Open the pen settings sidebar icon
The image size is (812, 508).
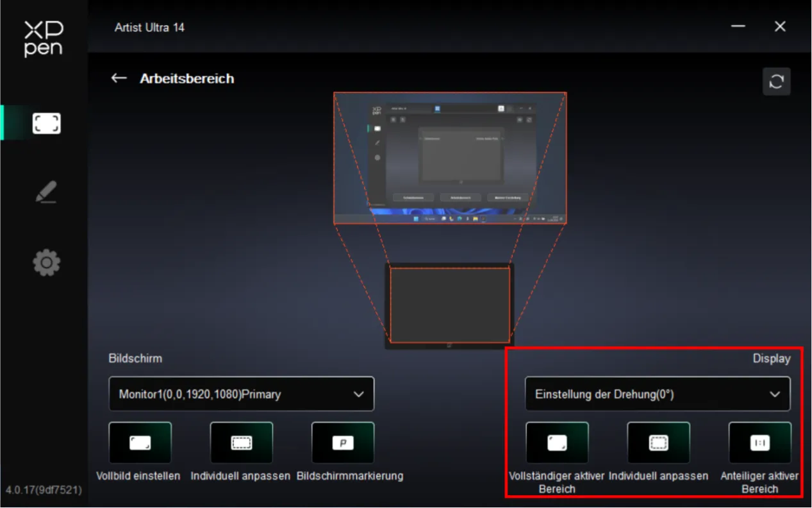pos(46,192)
